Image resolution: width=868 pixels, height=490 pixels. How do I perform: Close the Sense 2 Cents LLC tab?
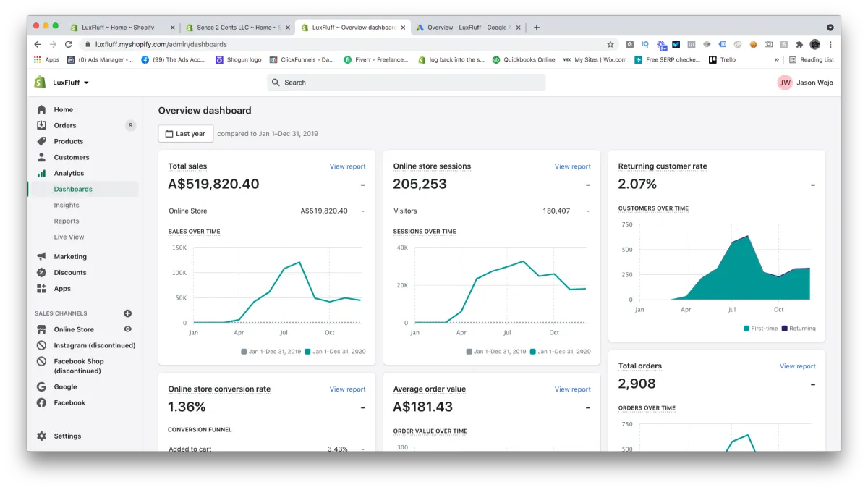coord(288,28)
